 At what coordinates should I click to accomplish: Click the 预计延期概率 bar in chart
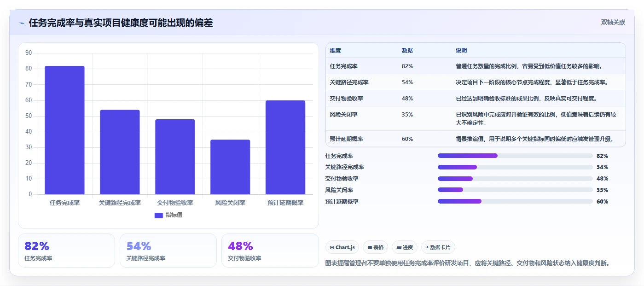click(x=285, y=147)
